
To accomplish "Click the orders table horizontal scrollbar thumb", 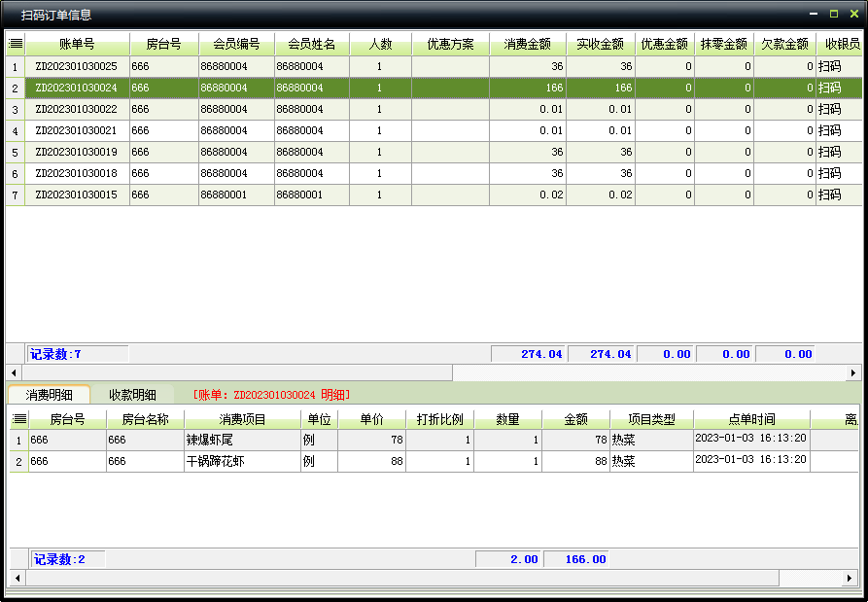I will 237,372.
